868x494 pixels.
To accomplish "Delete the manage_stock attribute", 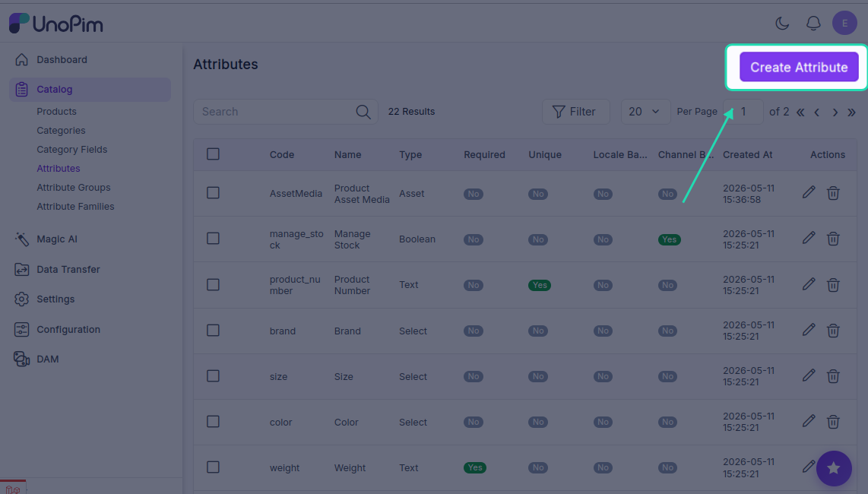I will (833, 239).
